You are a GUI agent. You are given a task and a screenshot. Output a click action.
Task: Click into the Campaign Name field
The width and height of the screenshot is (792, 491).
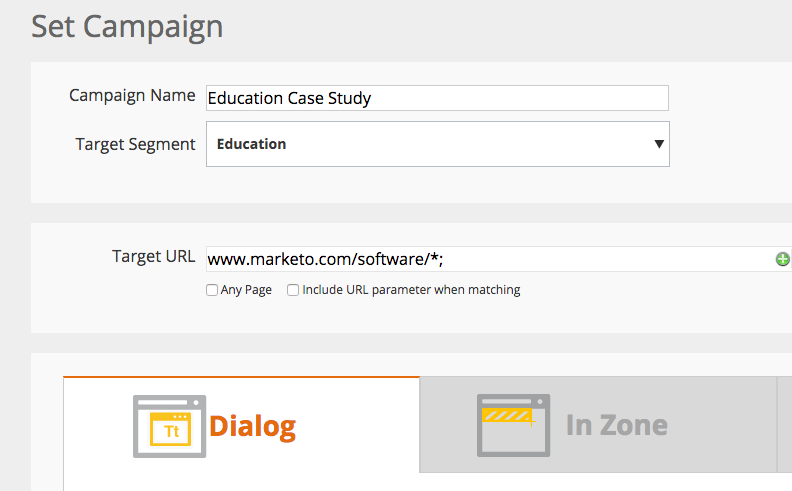point(437,98)
